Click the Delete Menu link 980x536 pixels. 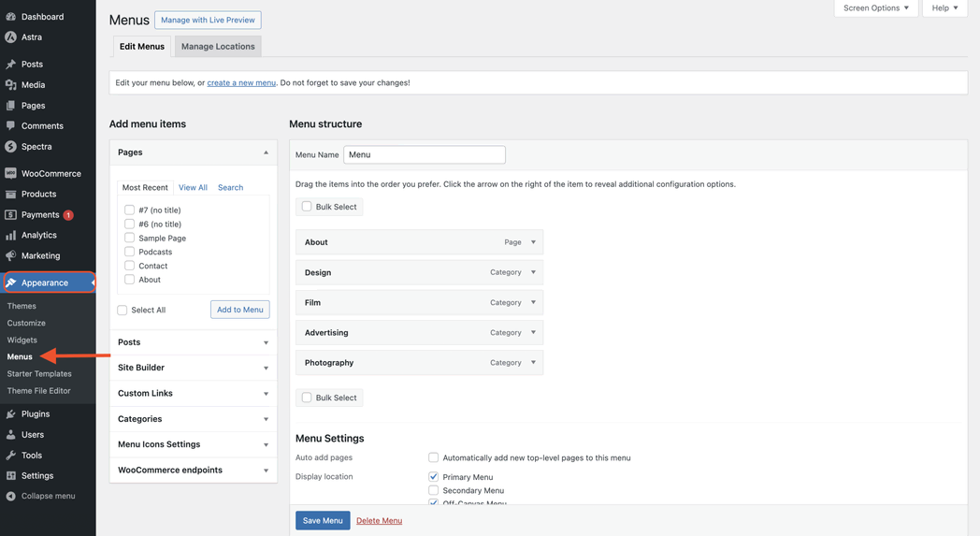click(379, 521)
